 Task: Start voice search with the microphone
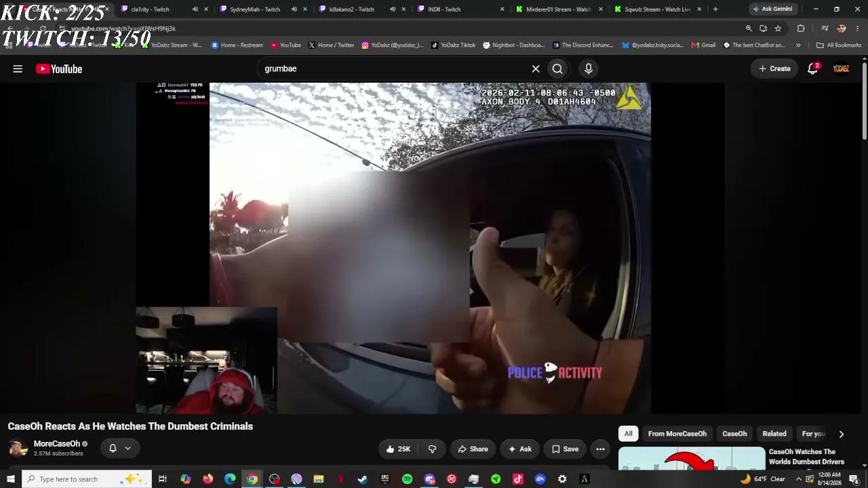(589, 68)
